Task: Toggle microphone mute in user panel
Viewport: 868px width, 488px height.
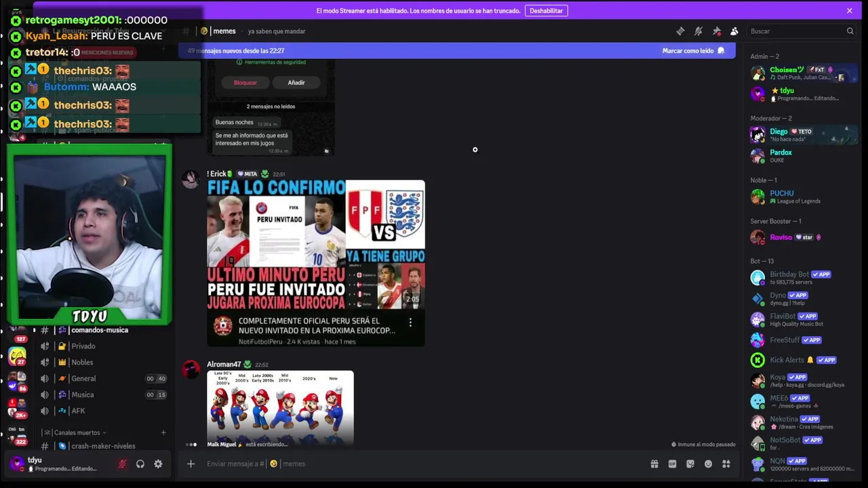Action: [122, 464]
